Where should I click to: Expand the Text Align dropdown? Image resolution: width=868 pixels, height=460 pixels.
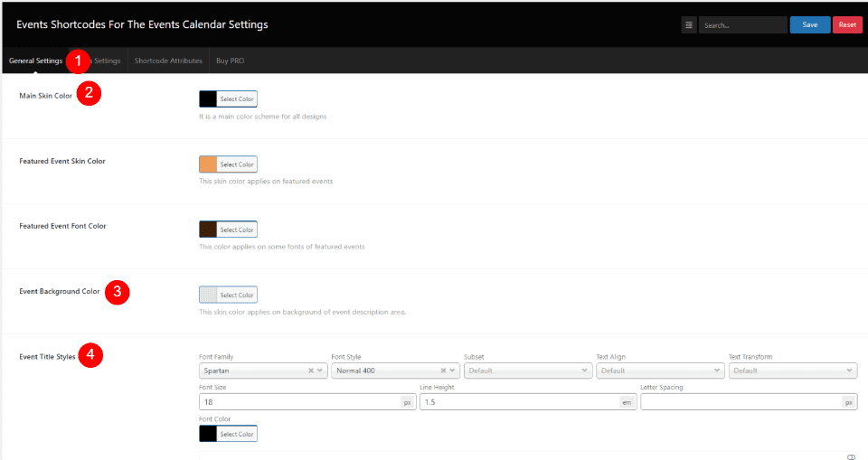point(658,371)
